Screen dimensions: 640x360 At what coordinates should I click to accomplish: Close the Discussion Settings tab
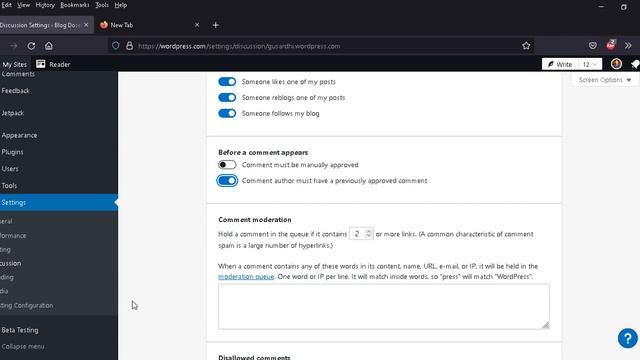[86, 25]
